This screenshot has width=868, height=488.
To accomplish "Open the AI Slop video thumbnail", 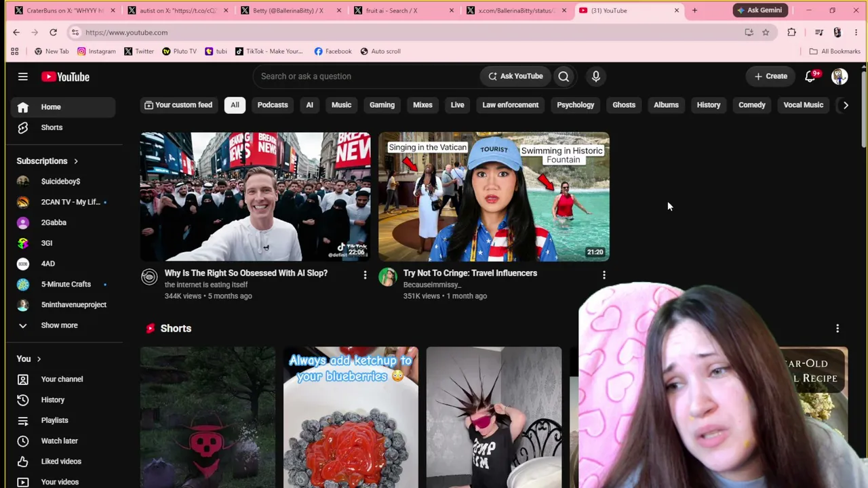I will coord(256,197).
